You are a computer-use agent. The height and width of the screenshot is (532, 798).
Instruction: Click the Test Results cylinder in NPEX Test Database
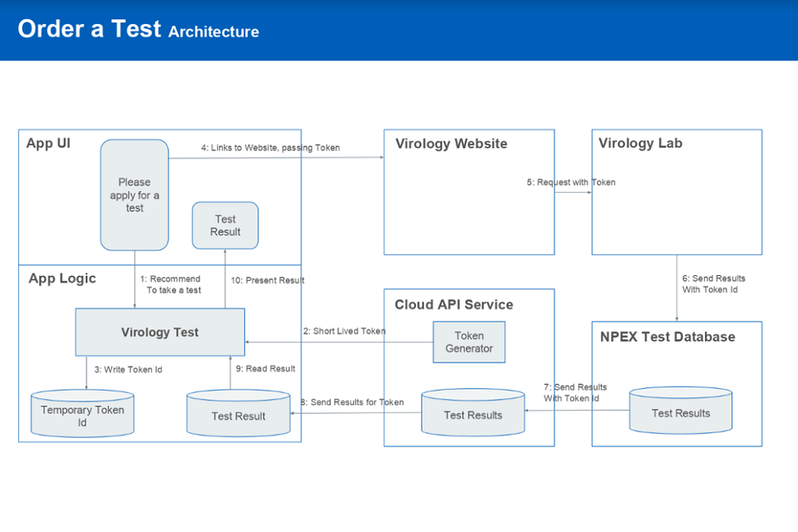click(681, 411)
